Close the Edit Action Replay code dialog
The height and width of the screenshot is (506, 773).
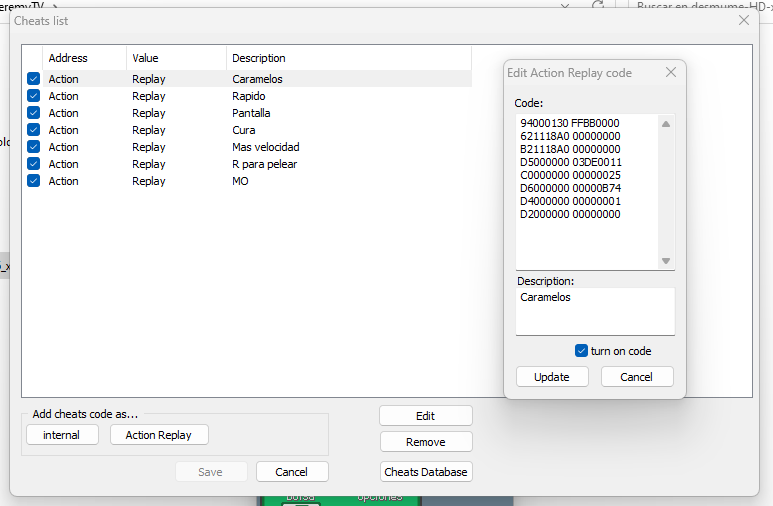click(671, 72)
